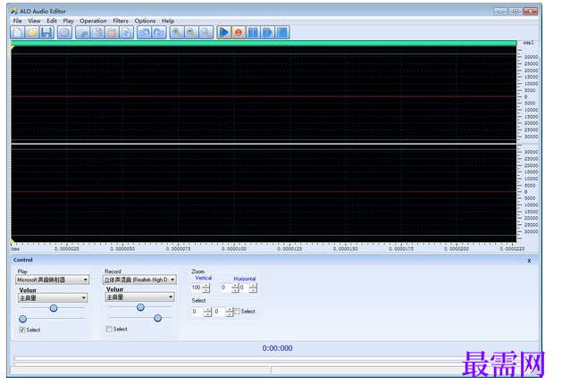Undo the last action via toolbar
The height and width of the screenshot is (392, 562).
click(x=144, y=33)
